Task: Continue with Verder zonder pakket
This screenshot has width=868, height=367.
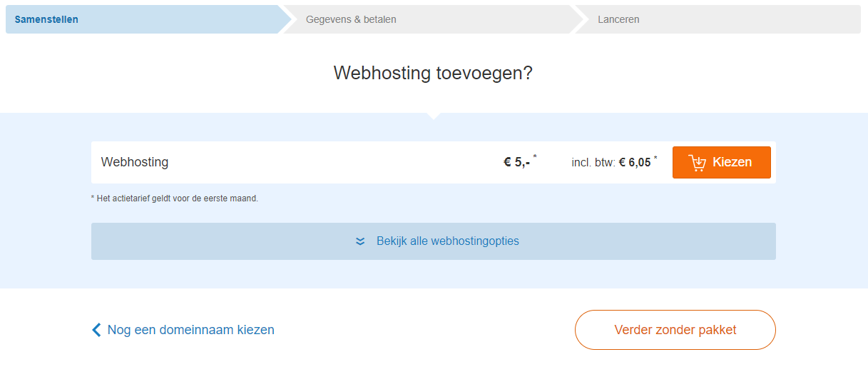Action: click(x=675, y=330)
